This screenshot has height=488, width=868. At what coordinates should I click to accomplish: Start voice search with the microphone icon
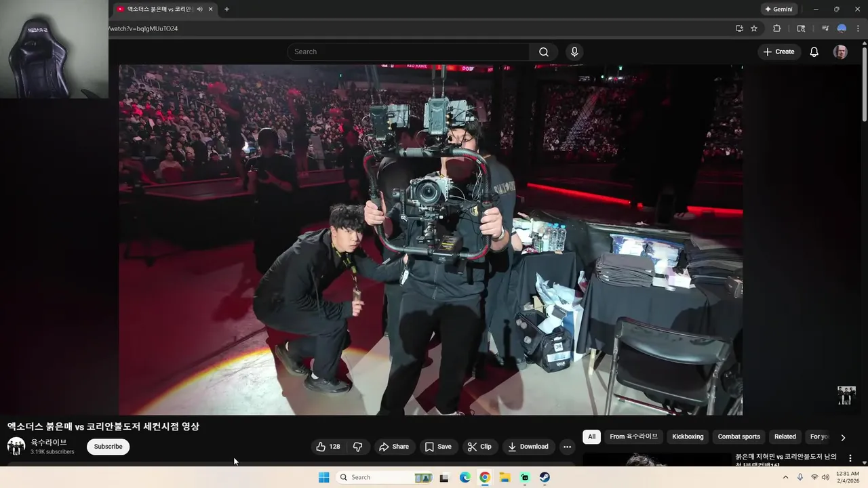click(574, 52)
